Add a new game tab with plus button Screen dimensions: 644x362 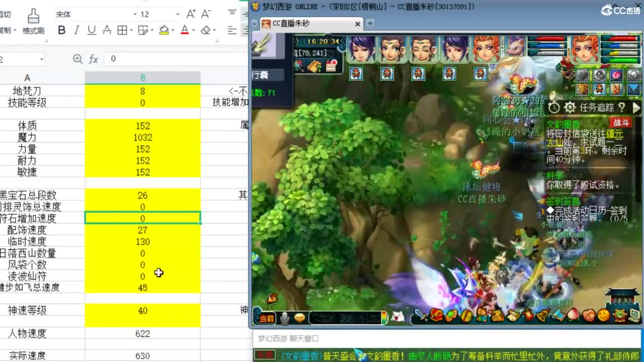(370, 23)
